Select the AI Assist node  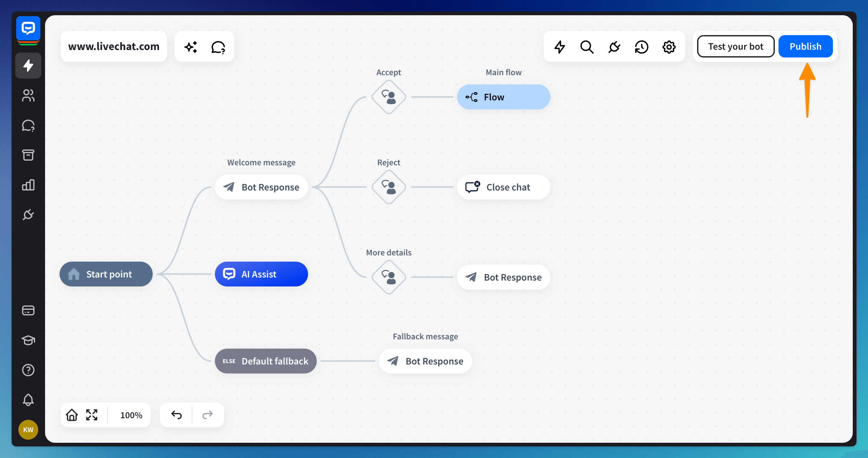[261, 274]
